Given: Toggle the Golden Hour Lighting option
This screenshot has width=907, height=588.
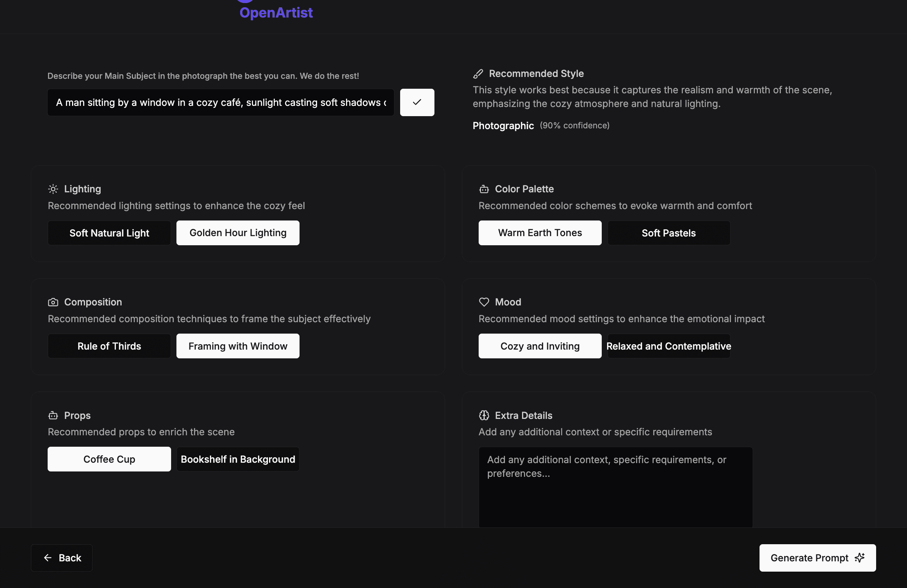Looking at the screenshot, I should click(x=238, y=233).
